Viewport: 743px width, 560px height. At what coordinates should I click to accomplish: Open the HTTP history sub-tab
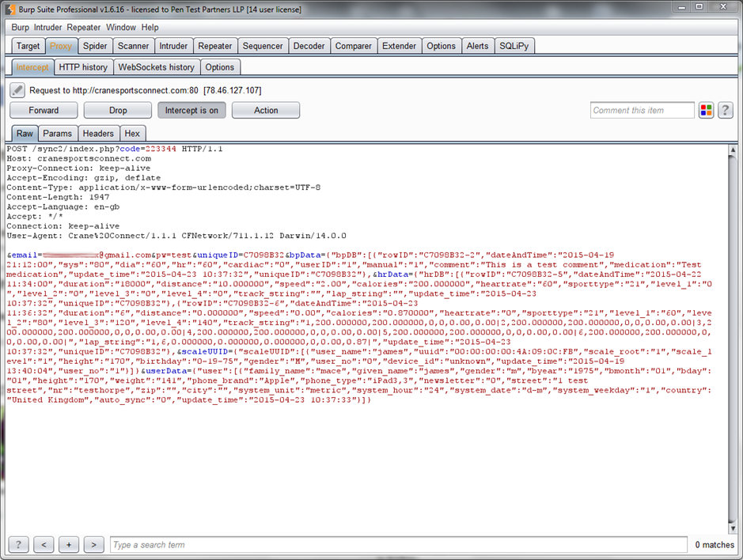click(83, 67)
